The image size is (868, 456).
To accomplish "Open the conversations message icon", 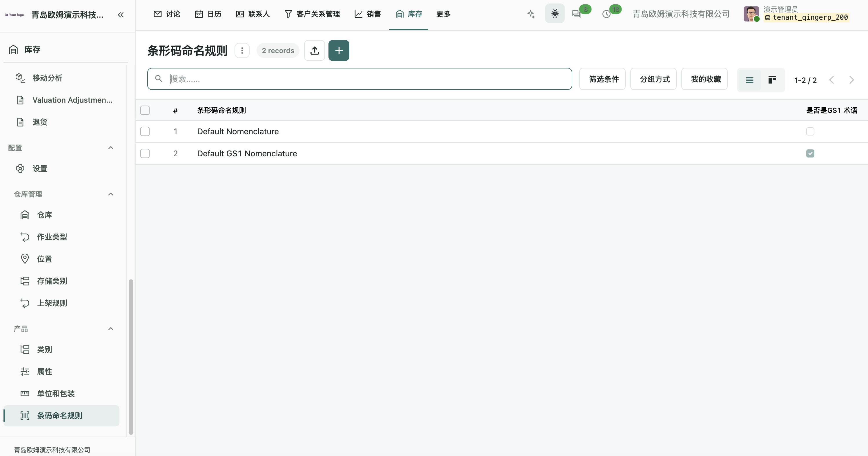I will point(577,14).
